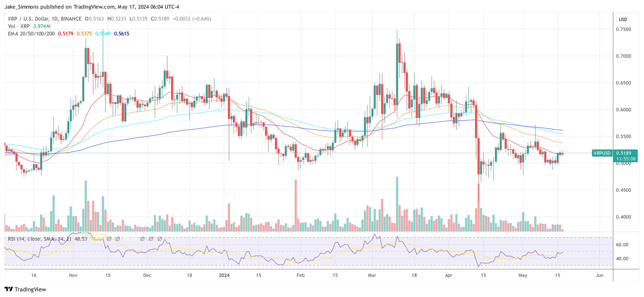Click the yellow RSI SMA value 45.14

[97, 239]
